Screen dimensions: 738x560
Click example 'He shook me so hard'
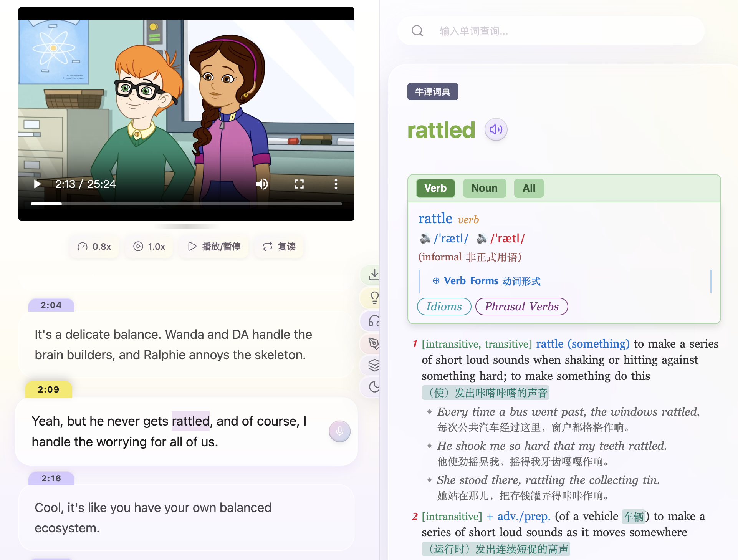pos(552,446)
